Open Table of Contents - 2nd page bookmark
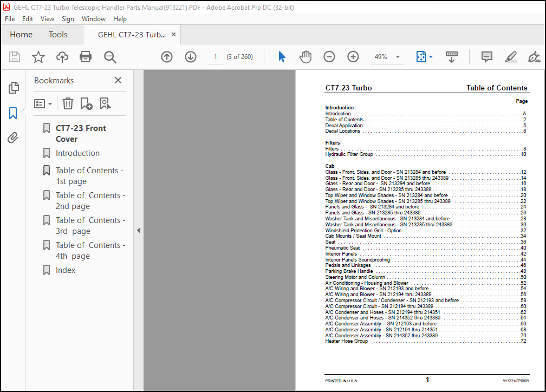 90,201
